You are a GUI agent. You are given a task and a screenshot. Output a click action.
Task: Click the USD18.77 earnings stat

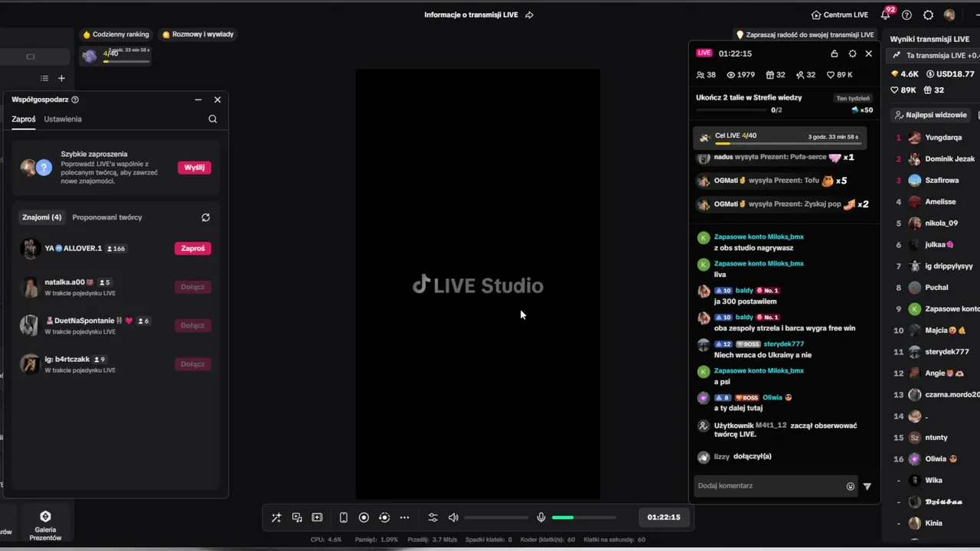(950, 74)
